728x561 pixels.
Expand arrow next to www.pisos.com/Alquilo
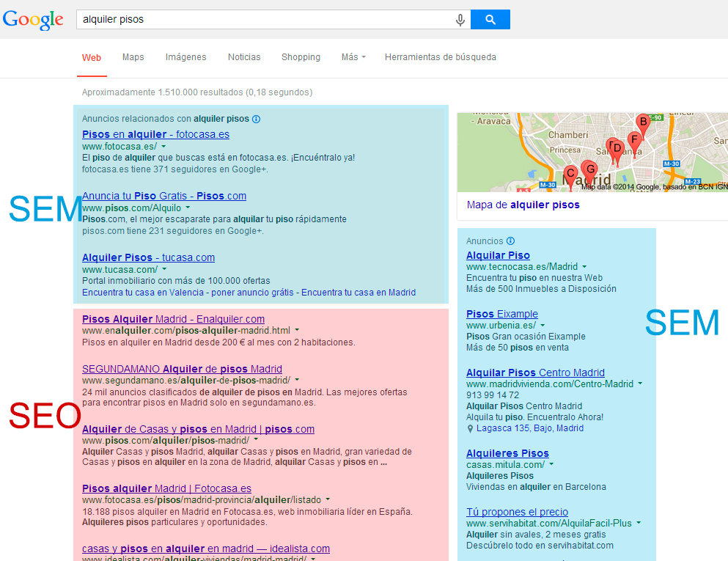[188, 208]
